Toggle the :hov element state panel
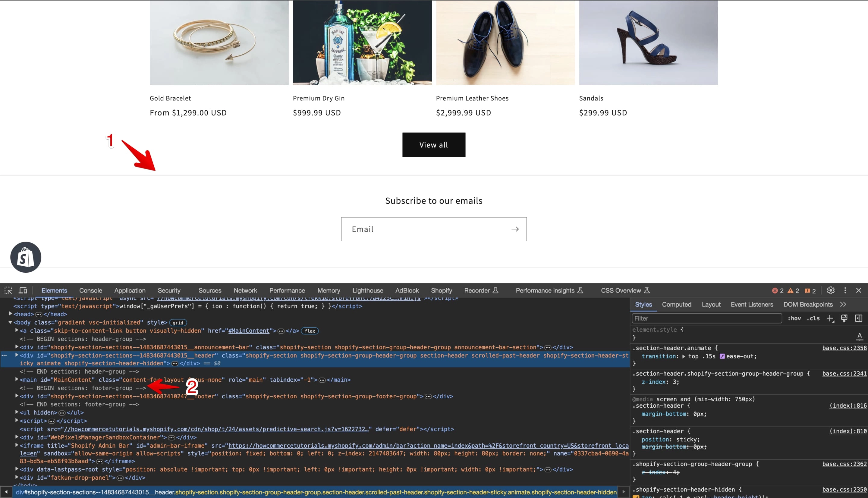Viewport: 868px width, 498px height. [x=794, y=318]
